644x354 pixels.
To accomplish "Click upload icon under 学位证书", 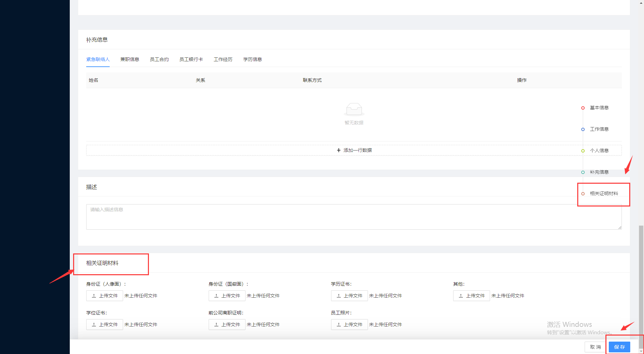I will pyautogui.click(x=94, y=324).
